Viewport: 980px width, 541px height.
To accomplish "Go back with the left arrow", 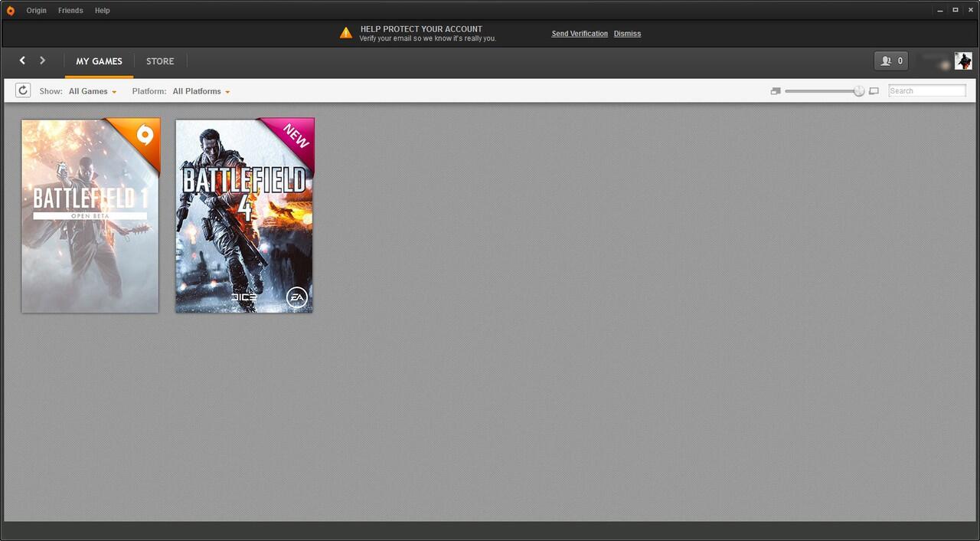I will click(22, 61).
